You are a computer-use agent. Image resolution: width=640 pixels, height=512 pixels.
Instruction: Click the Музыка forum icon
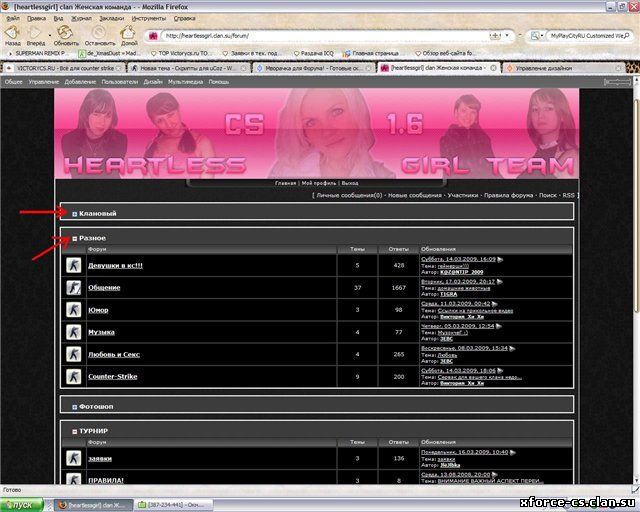(x=73, y=332)
